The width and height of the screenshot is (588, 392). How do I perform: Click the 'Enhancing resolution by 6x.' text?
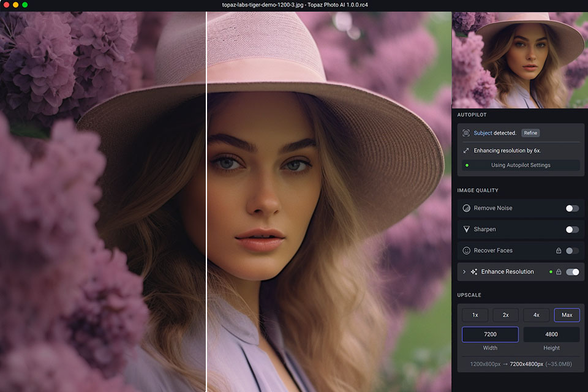point(507,151)
